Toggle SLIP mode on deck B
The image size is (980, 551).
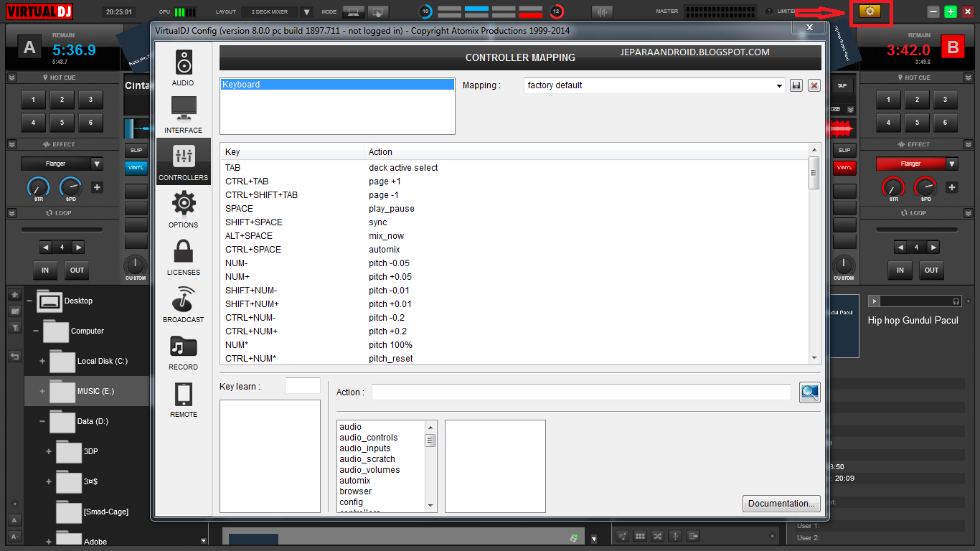point(844,150)
